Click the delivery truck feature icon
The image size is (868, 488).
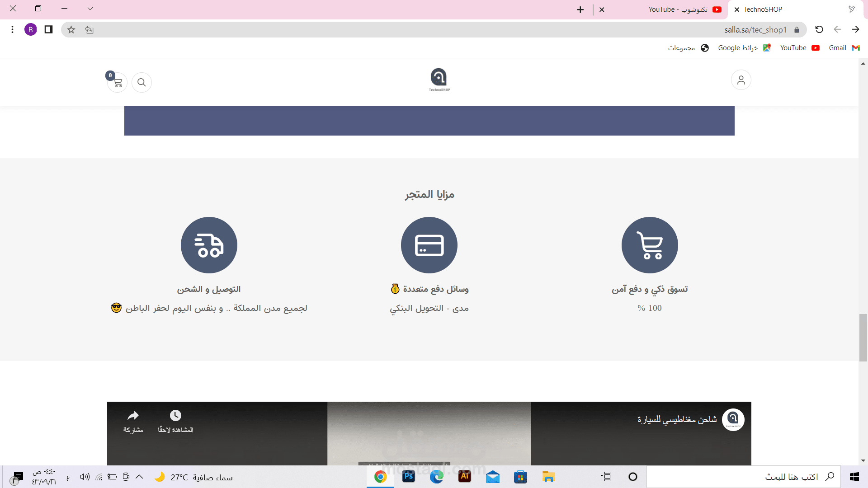(x=209, y=245)
